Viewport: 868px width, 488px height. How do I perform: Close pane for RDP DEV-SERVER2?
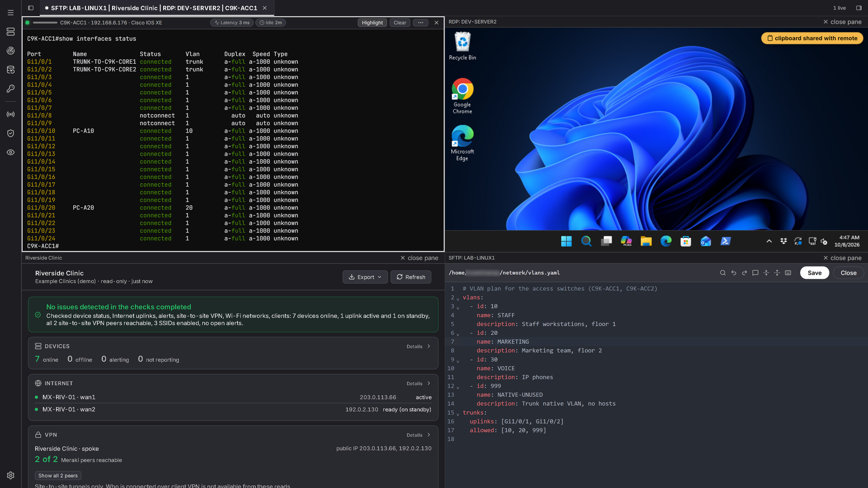842,22
